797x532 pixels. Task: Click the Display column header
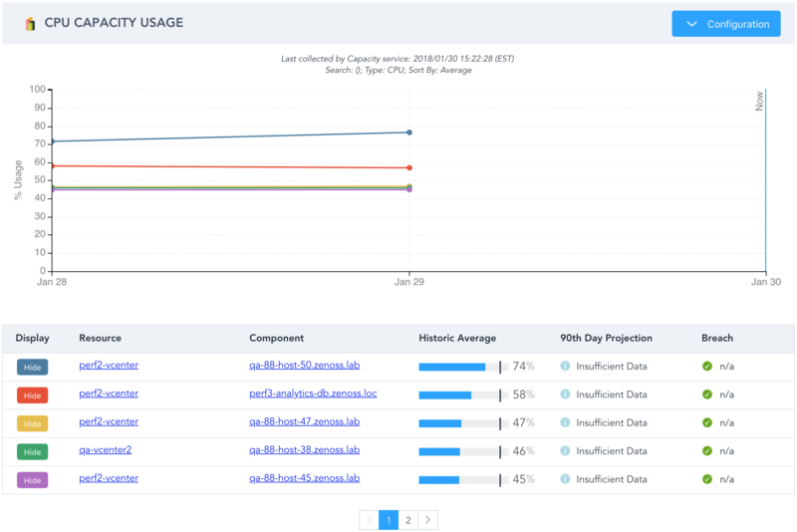(33, 338)
